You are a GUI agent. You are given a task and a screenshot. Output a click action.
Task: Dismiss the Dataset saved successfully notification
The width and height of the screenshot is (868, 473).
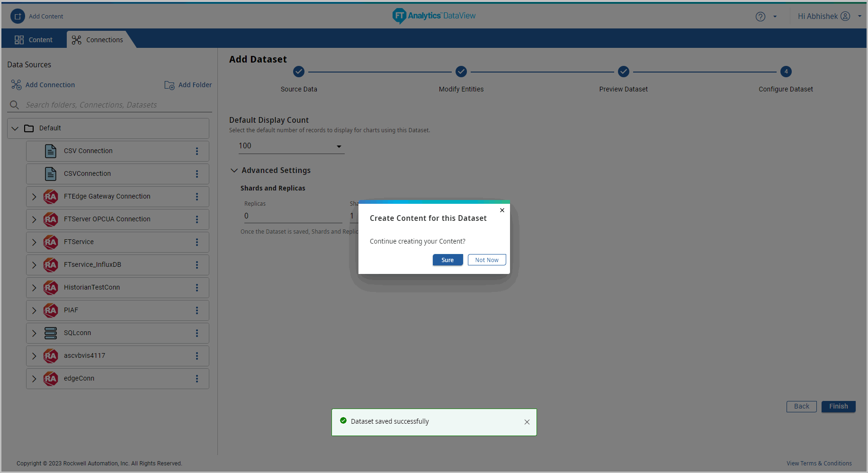(527, 422)
